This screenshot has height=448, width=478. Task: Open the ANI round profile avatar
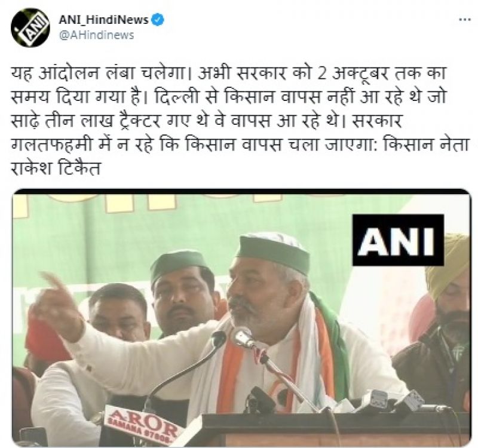click(30, 27)
